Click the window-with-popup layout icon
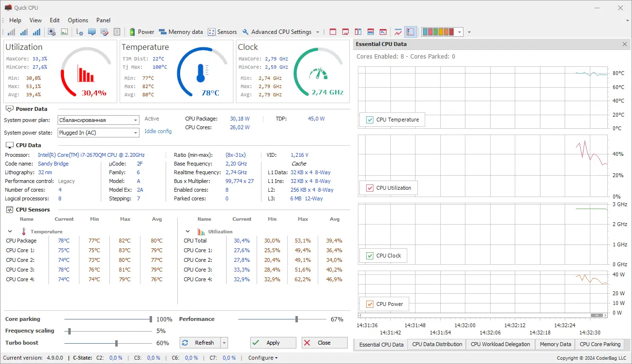Viewport: 632px width, 364px height. click(x=345, y=32)
